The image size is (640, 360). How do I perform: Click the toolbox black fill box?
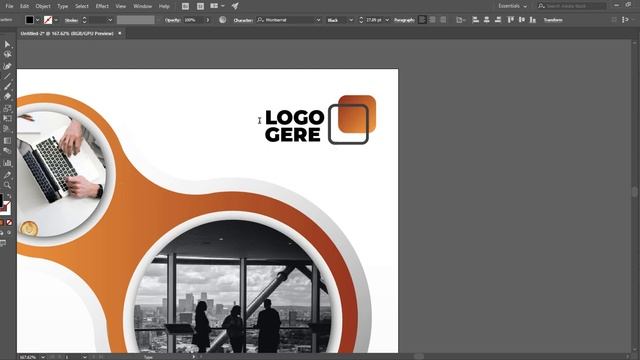coord(1,200)
